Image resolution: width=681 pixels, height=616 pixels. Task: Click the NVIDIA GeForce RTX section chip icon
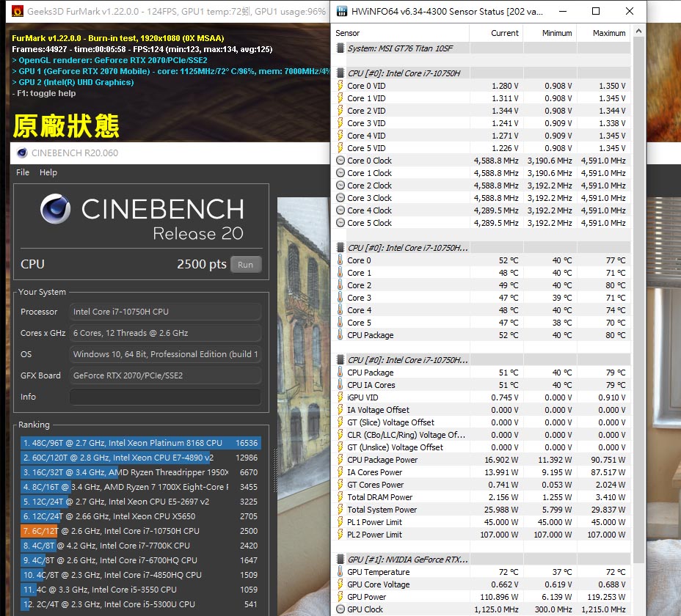[x=340, y=559]
